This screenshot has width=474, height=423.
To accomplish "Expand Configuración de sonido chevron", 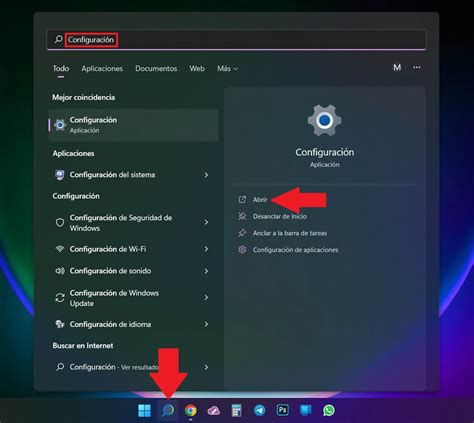I will (x=206, y=271).
